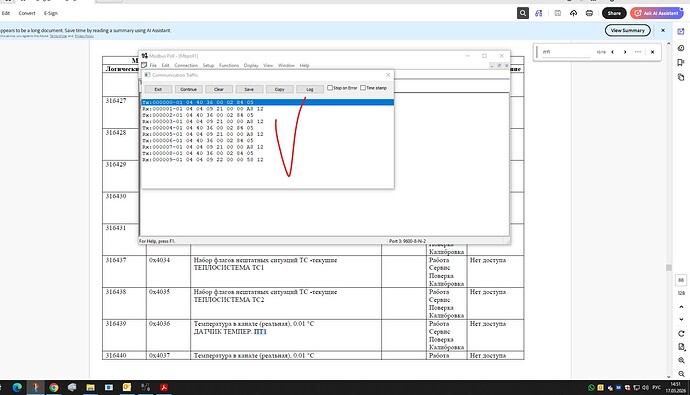The height and width of the screenshot is (395, 690).
Task: Click Copy button in Communication Traffic
Action: 279,89
